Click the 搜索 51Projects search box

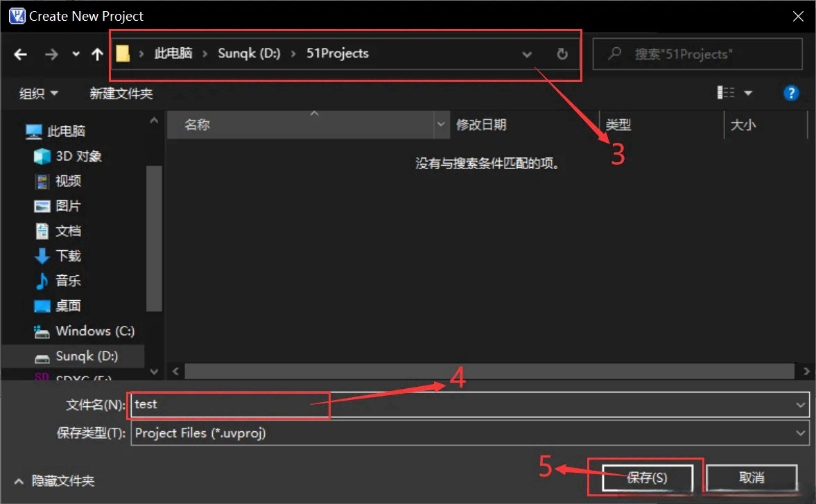pyautogui.click(x=697, y=54)
